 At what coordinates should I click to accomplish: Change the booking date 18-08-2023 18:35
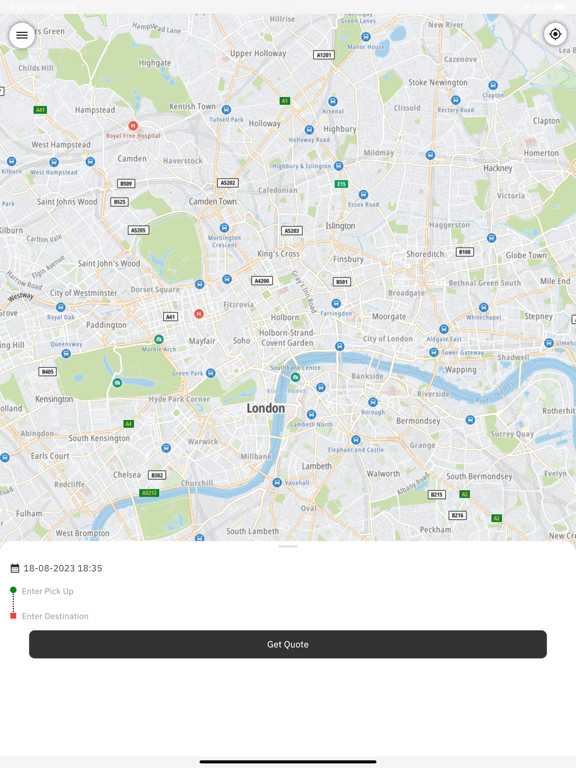[63, 568]
